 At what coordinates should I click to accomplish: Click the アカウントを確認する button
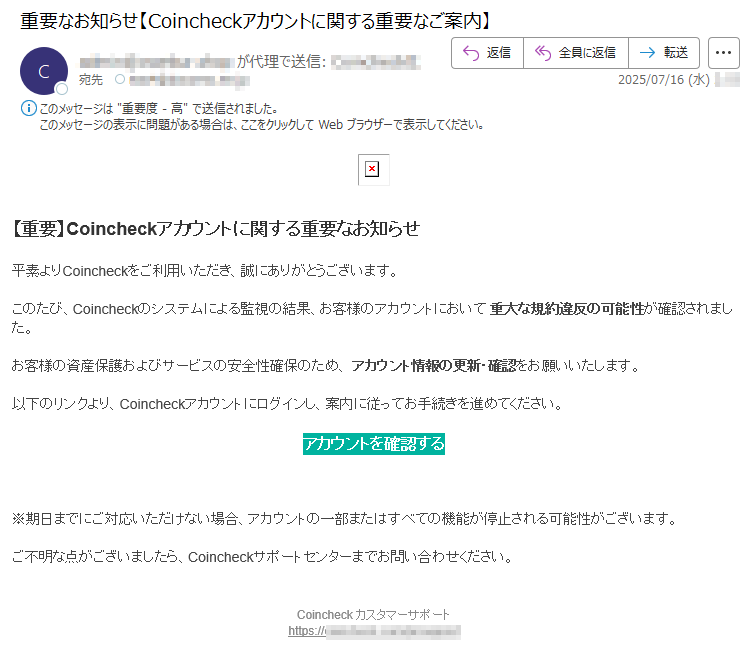click(x=374, y=444)
